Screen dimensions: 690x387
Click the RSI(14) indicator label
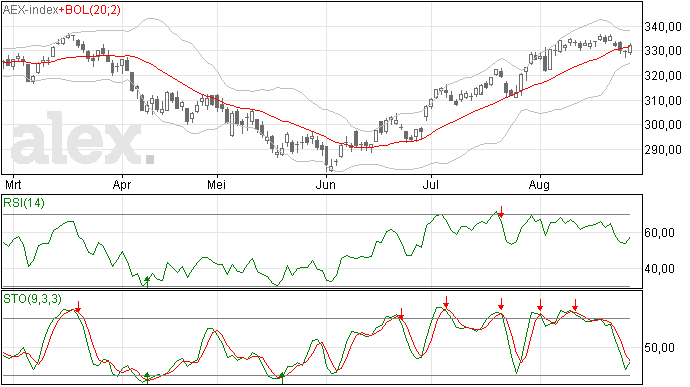(x=24, y=203)
